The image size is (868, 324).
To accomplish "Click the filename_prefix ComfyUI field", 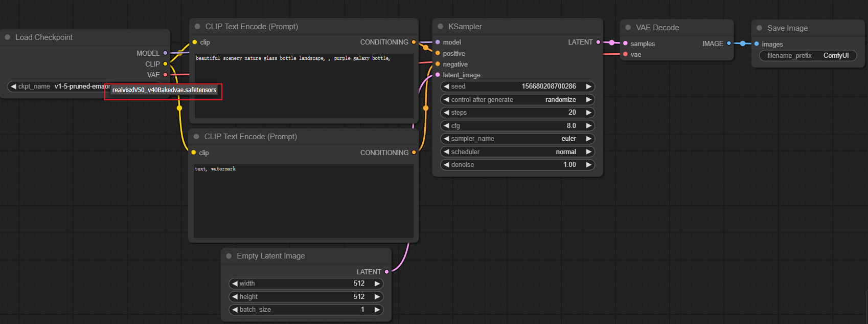I will pos(808,56).
